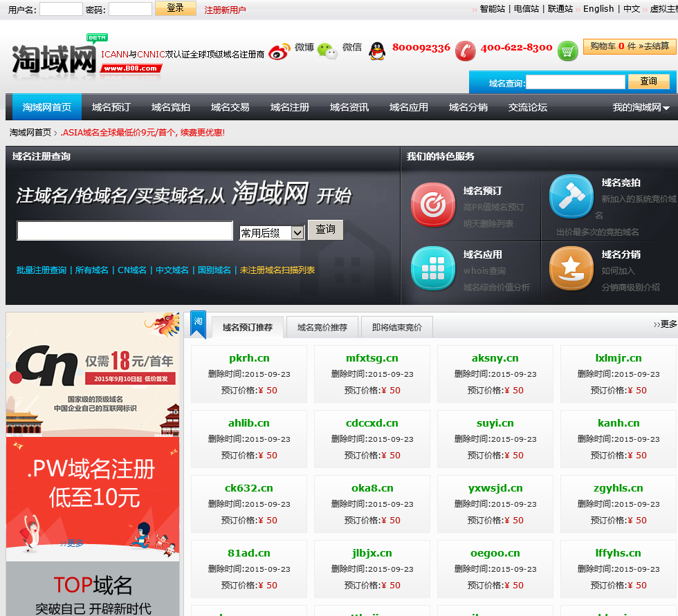Click the 电信站 link
Screen dimensions: 678x616
point(526,9)
